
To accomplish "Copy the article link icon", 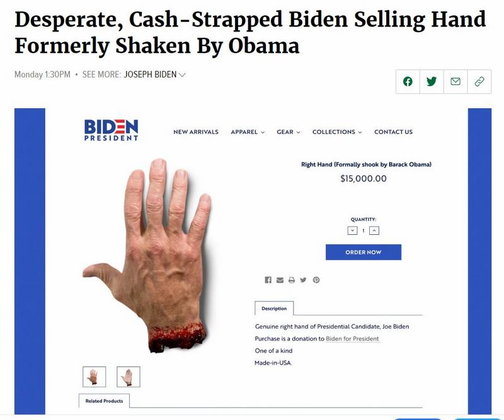I will (x=479, y=82).
